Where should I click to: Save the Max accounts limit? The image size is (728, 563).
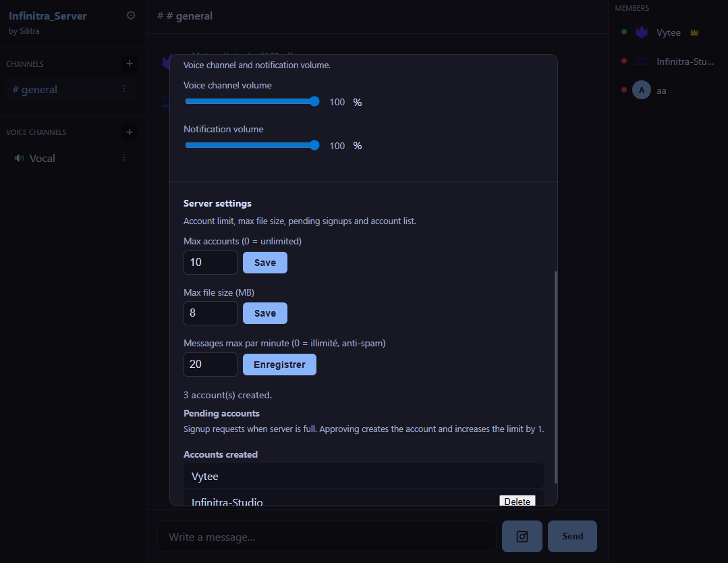[x=264, y=262]
